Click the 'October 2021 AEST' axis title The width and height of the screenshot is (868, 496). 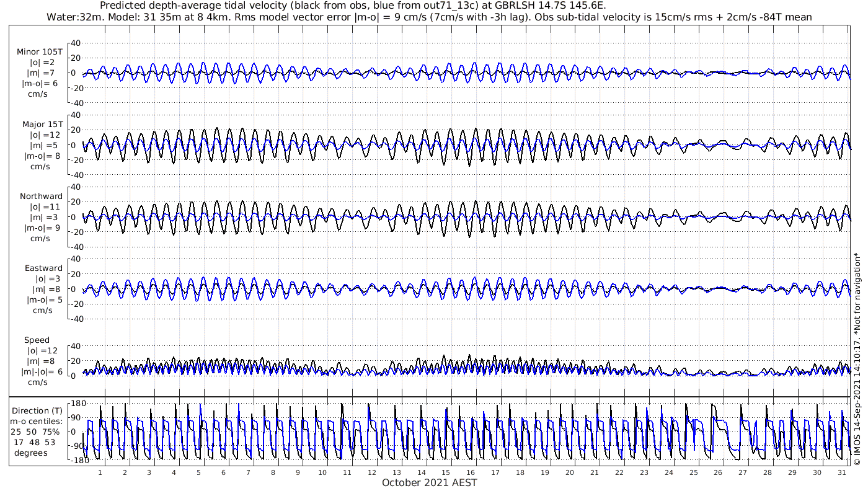click(429, 483)
